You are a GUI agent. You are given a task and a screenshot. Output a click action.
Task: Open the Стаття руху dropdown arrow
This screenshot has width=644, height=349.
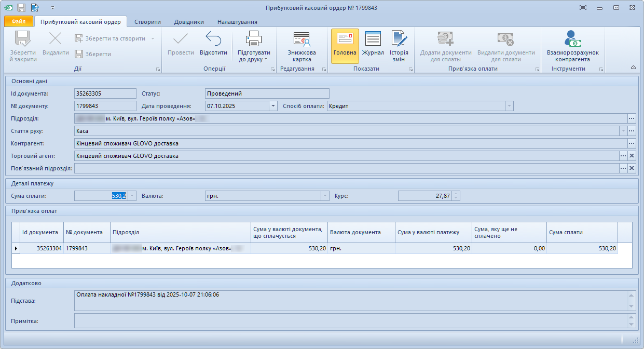(x=623, y=131)
